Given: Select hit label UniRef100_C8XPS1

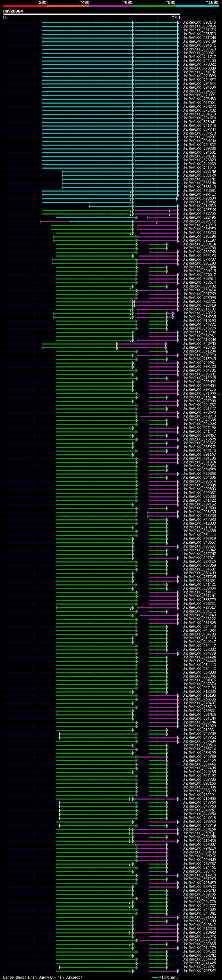Looking at the screenshot, I should 199,336.
